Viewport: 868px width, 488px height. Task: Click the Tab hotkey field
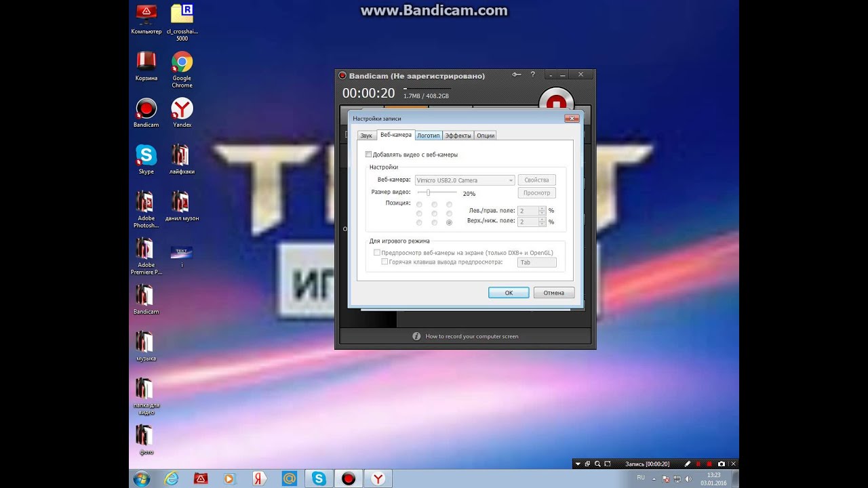point(537,262)
